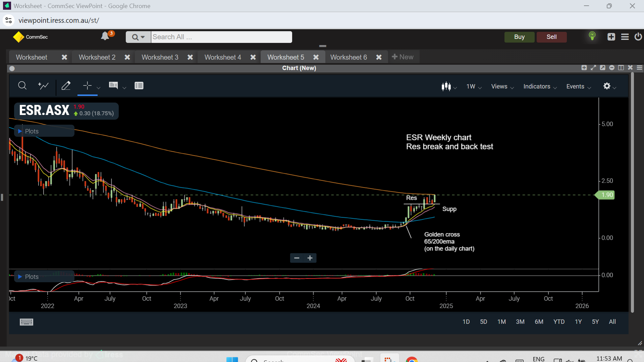
Task: Close Worksheet 6 tab
Action: tap(379, 57)
